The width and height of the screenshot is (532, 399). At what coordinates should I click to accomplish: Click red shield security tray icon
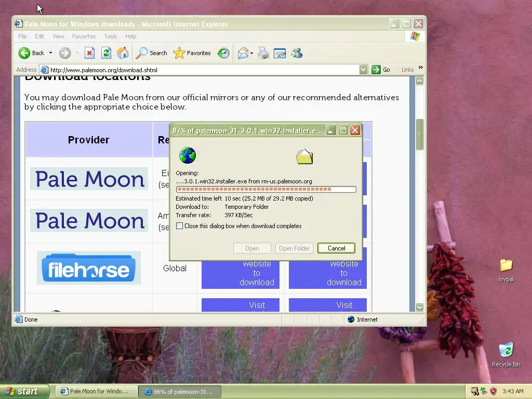click(x=494, y=391)
